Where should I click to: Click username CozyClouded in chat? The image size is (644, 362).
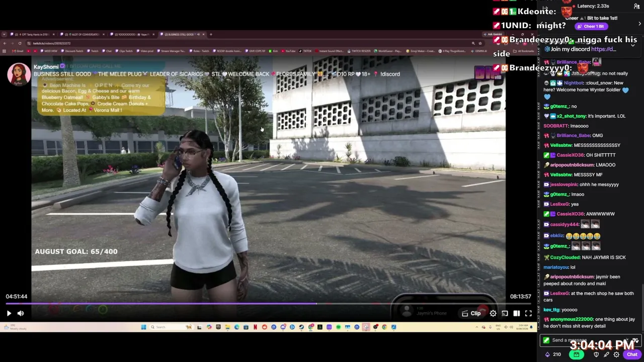coord(565,257)
